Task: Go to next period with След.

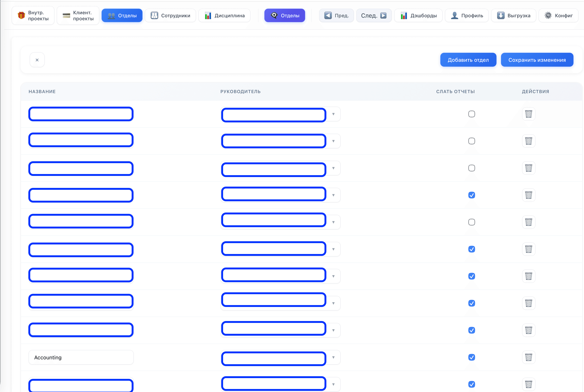Action: click(x=373, y=16)
